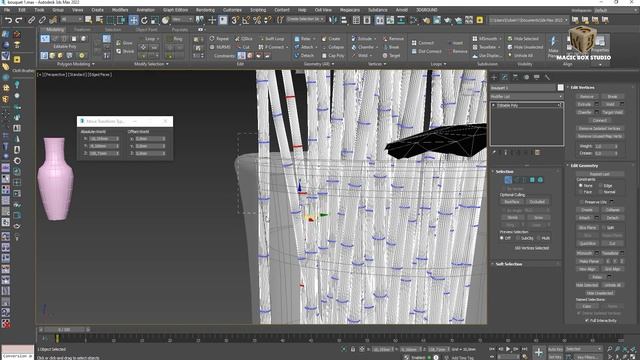The width and height of the screenshot is (640, 360).
Task: Select Element sub-object level in Selection rollout
Action: (x=540, y=180)
